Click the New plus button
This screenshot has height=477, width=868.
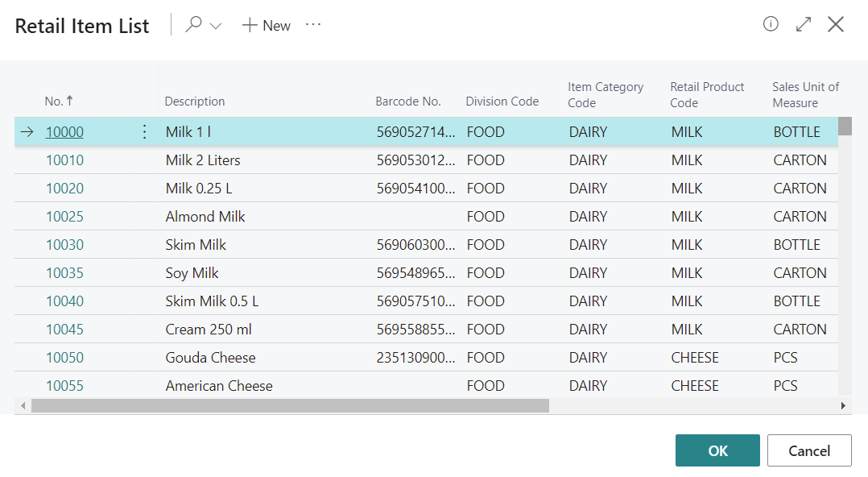coord(267,26)
